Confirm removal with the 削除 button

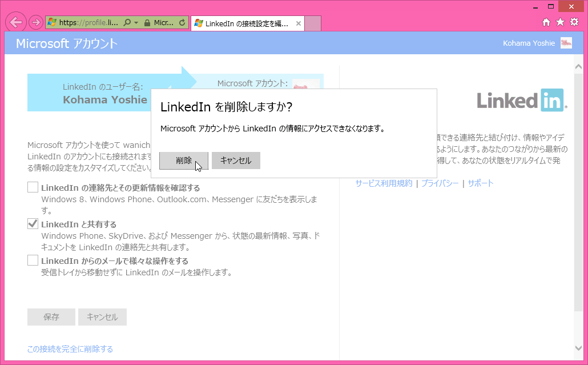tap(184, 161)
